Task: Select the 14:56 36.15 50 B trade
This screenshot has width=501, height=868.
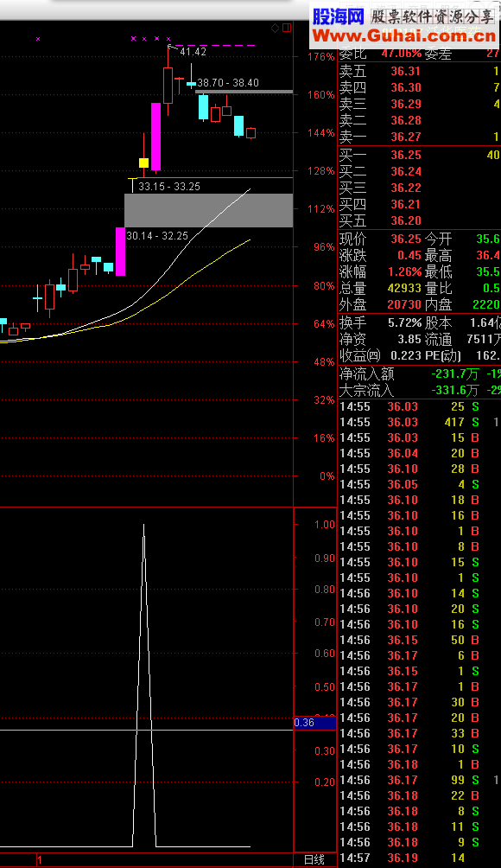Action: (419, 640)
